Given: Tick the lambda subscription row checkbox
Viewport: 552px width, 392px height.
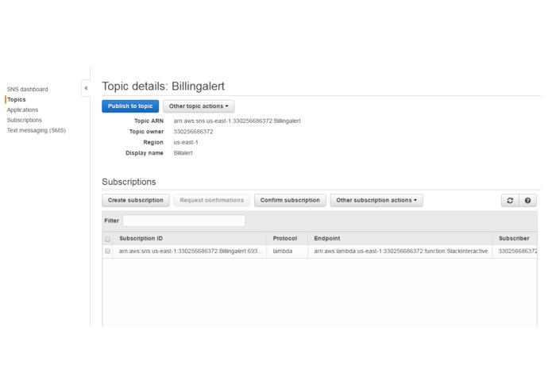Looking at the screenshot, I should click(x=108, y=251).
